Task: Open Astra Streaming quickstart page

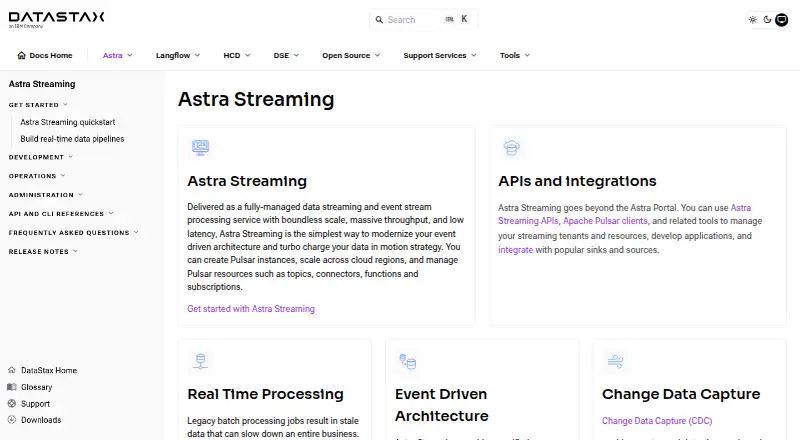Action: 68,122
